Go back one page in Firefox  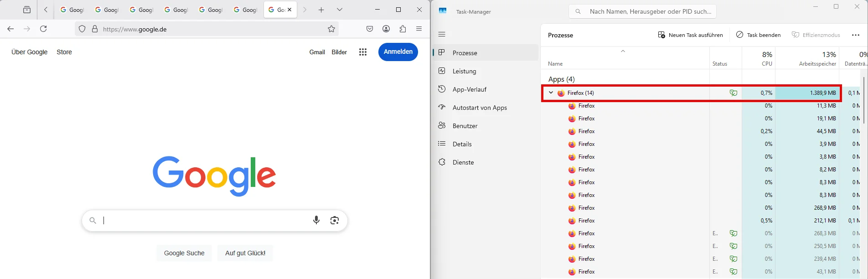point(10,29)
